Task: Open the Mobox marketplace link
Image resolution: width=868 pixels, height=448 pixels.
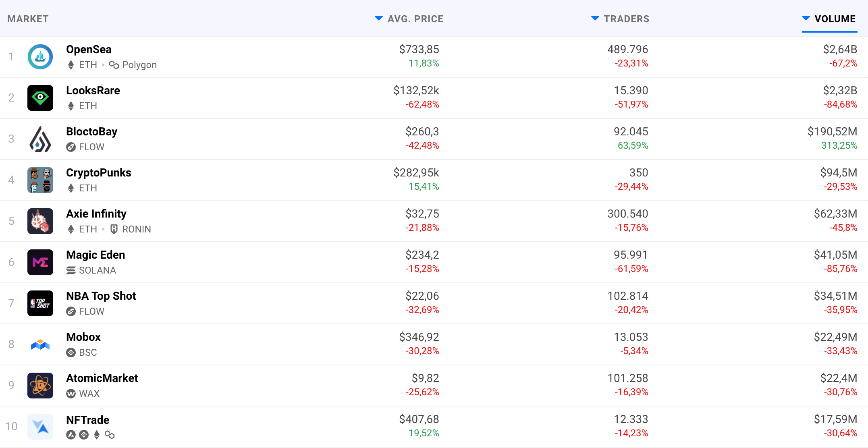Action: pyautogui.click(x=83, y=337)
